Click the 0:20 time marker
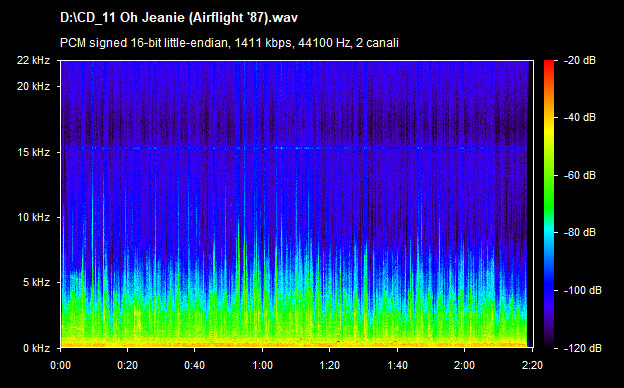 pyautogui.click(x=127, y=365)
